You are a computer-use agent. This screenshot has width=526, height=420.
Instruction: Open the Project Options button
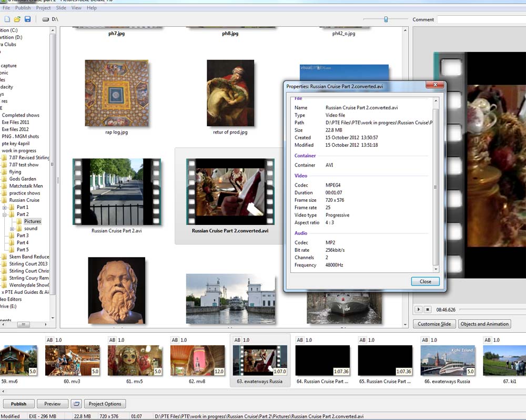pyautogui.click(x=105, y=404)
